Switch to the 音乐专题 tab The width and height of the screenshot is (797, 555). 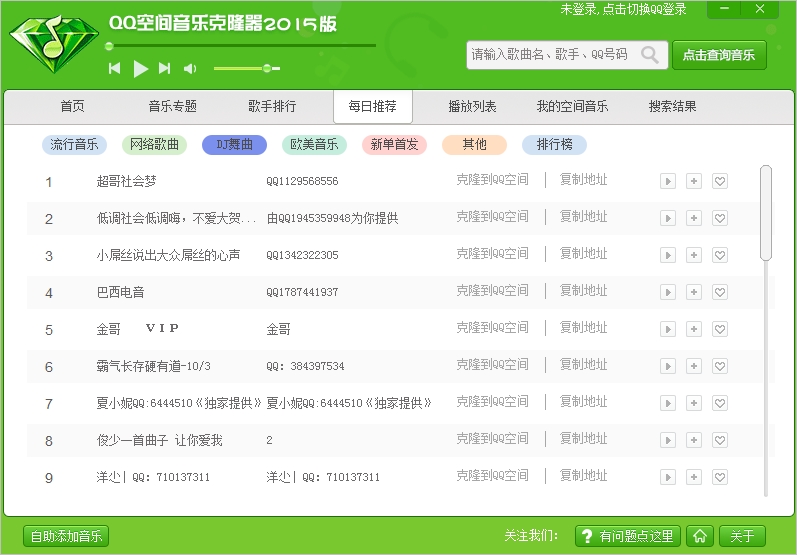click(172, 106)
